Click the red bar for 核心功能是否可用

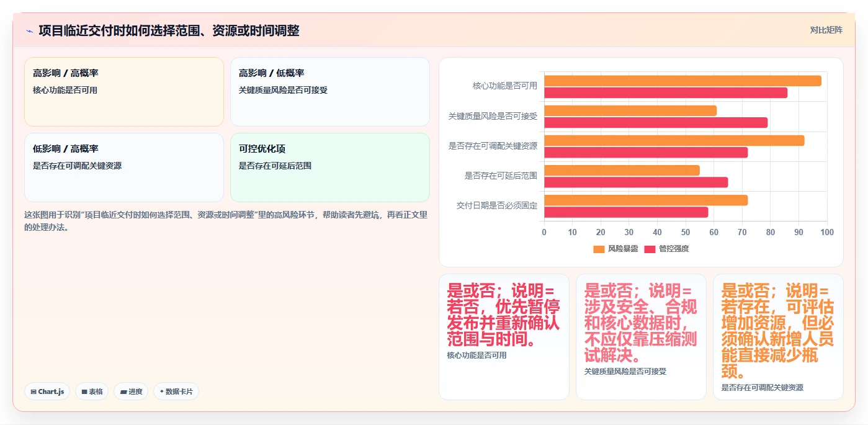click(x=666, y=92)
